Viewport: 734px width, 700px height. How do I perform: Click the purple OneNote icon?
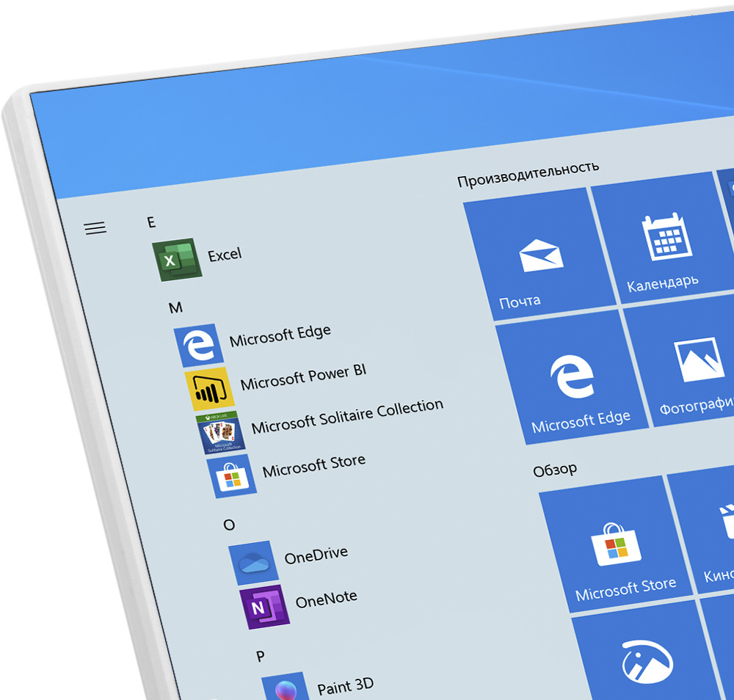(x=264, y=607)
